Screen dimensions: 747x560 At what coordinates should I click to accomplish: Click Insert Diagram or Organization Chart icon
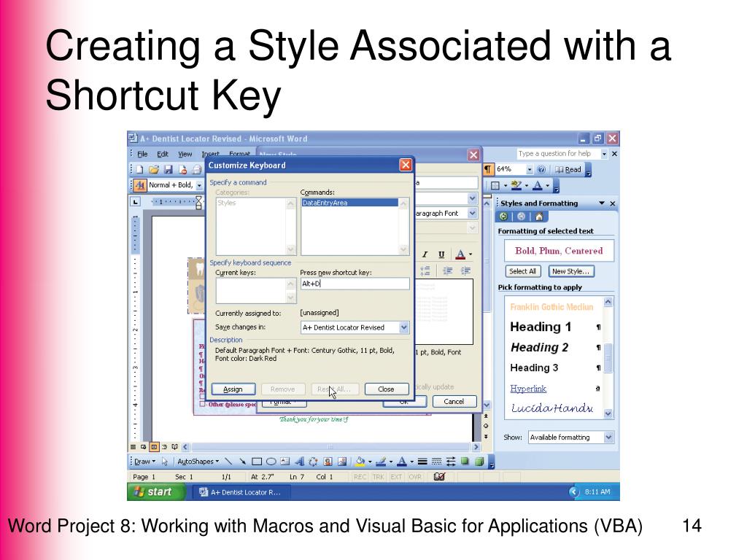tap(313, 462)
